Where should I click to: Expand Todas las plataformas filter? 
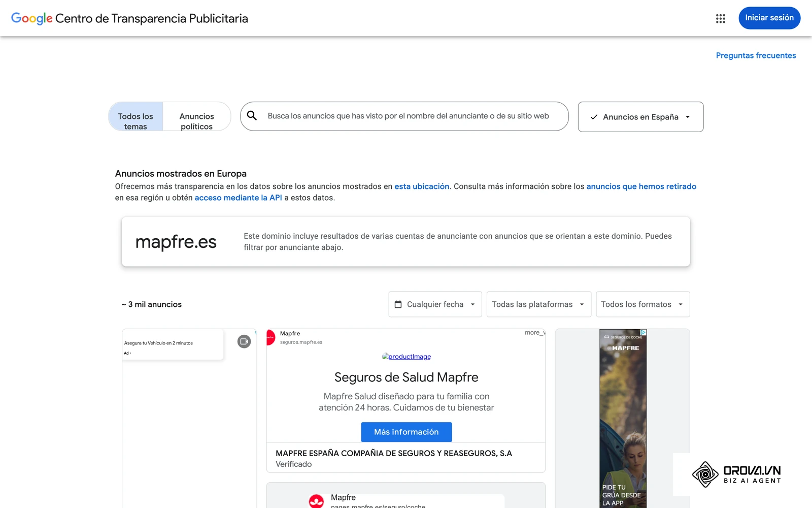point(539,304)
